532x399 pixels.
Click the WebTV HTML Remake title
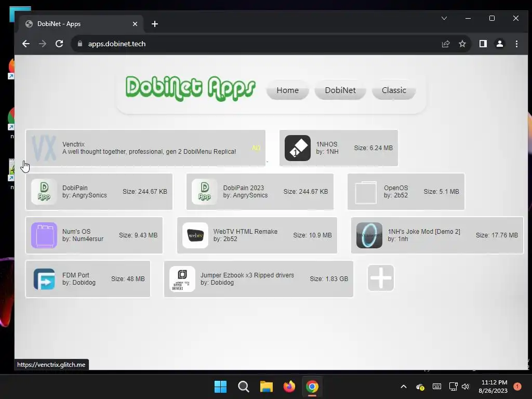245,232
